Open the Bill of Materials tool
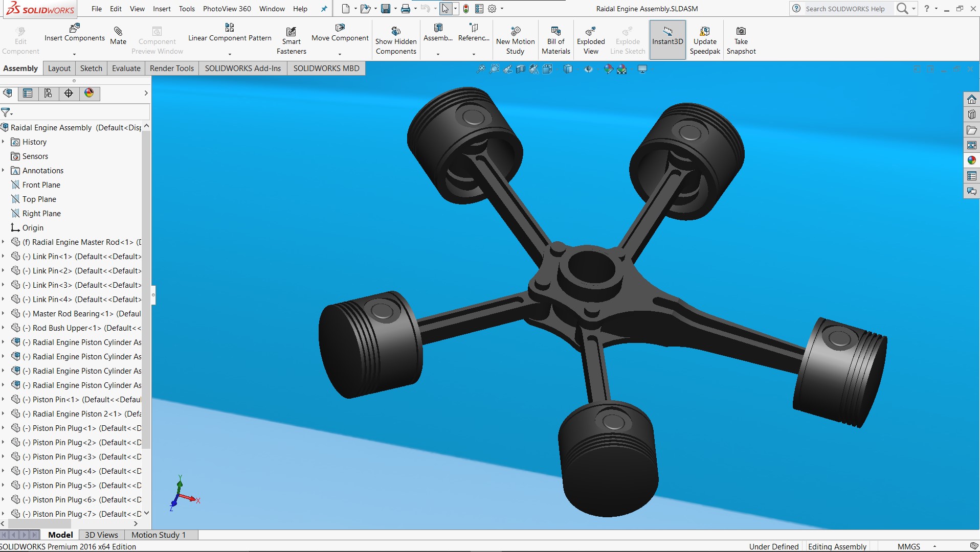The width and height of the screenshot is (980, 552). coord(556,40)
